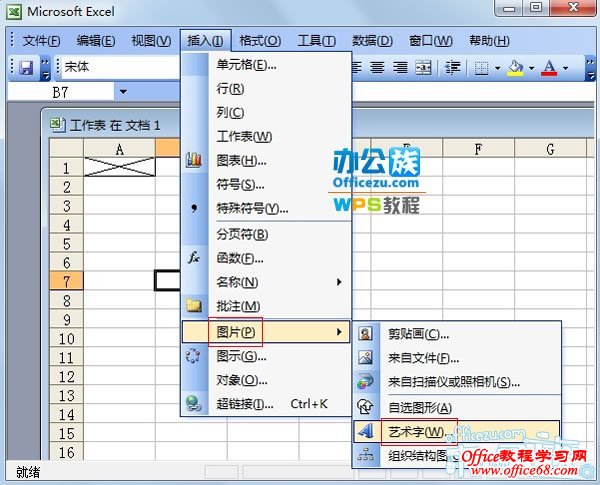Select 分页符(B) menu item
The image size is (600, 485).
(x=266, y=234)
